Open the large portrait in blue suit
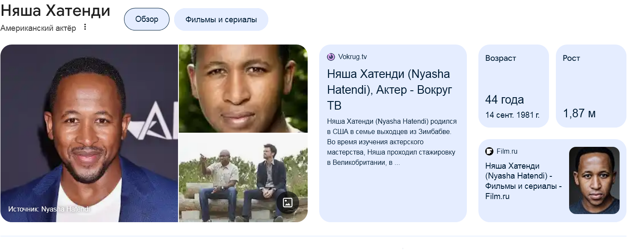This screenshot has width=644, height=250. tap(89, 133)
